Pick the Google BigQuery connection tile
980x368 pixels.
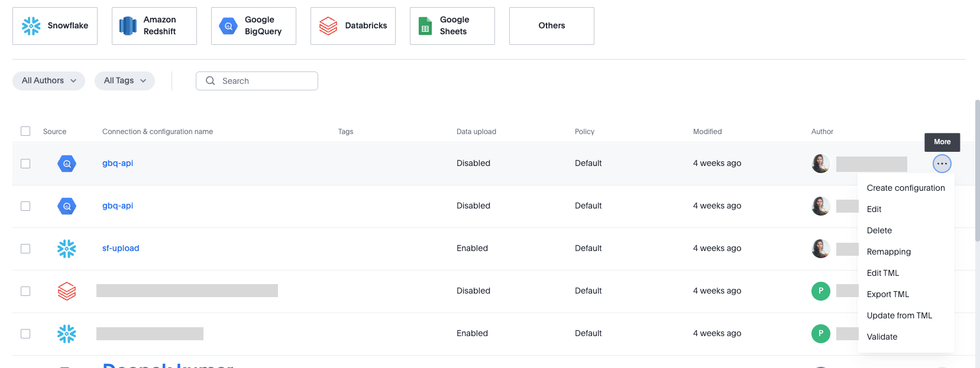pyautogui.click(x=254, y=26)
